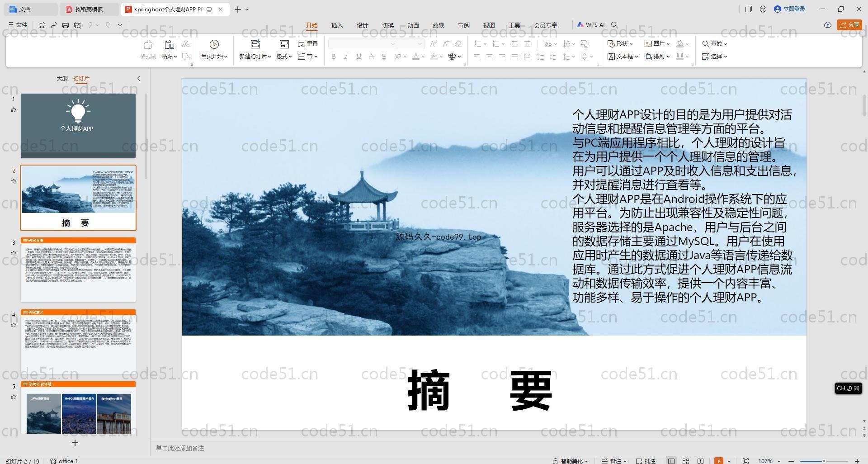The image size is (868, 464).
Task: Switch to the 切换 ribbon tab
Action: (388, 25)
